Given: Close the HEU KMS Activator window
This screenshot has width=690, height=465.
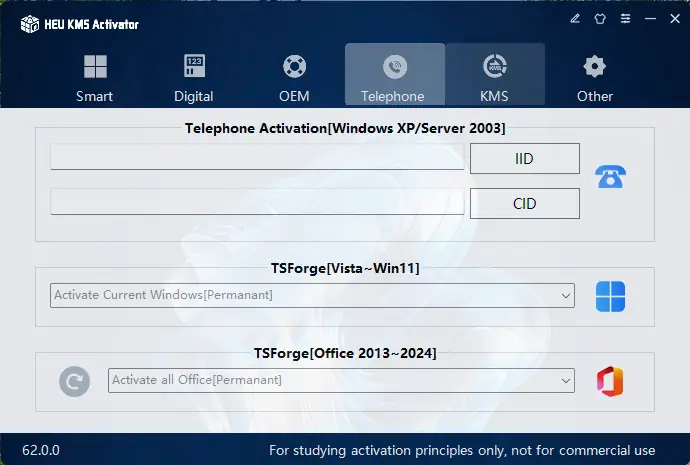Looking at the screenshot, I should (675, 18).
